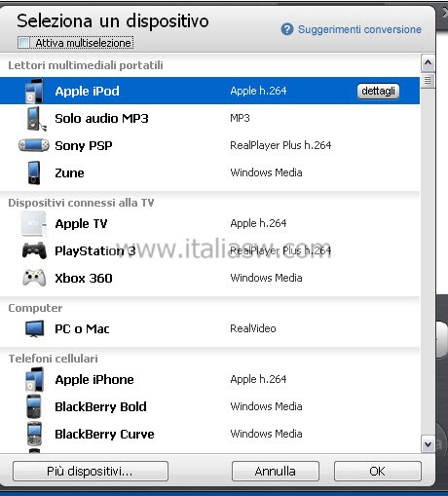
Task: Click Windows Media format for Xbox 360
Action: (266, 278)
